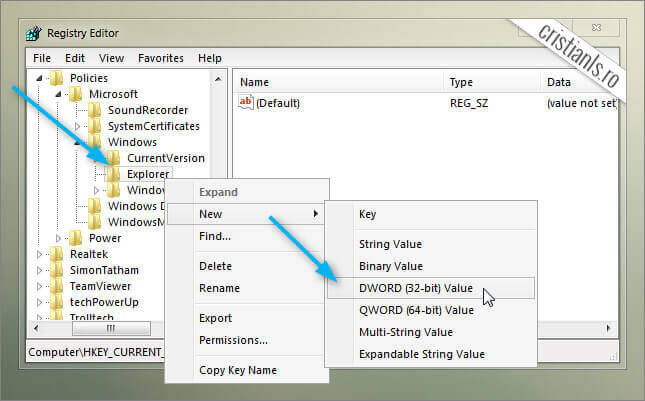645x401 pixels.
Task: Collapse the Policies tree node
Action: [41, 78]
